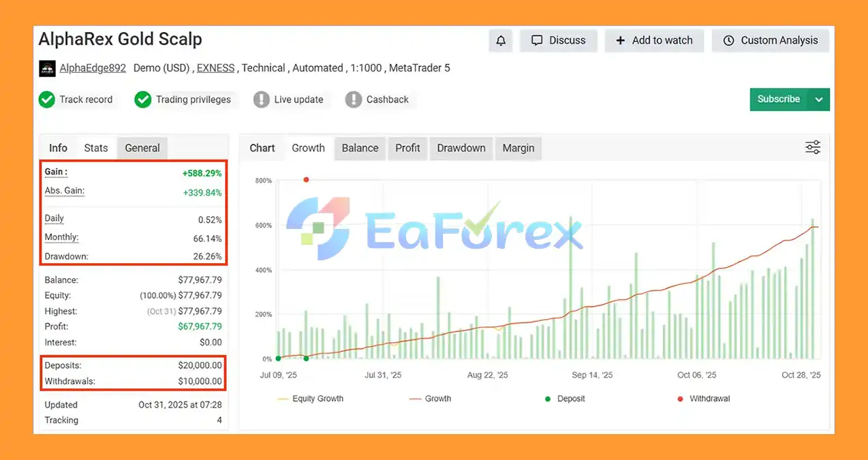Click the 800% y-axis label
This screenshot has height=460, width=868.
tap(264, 181)
